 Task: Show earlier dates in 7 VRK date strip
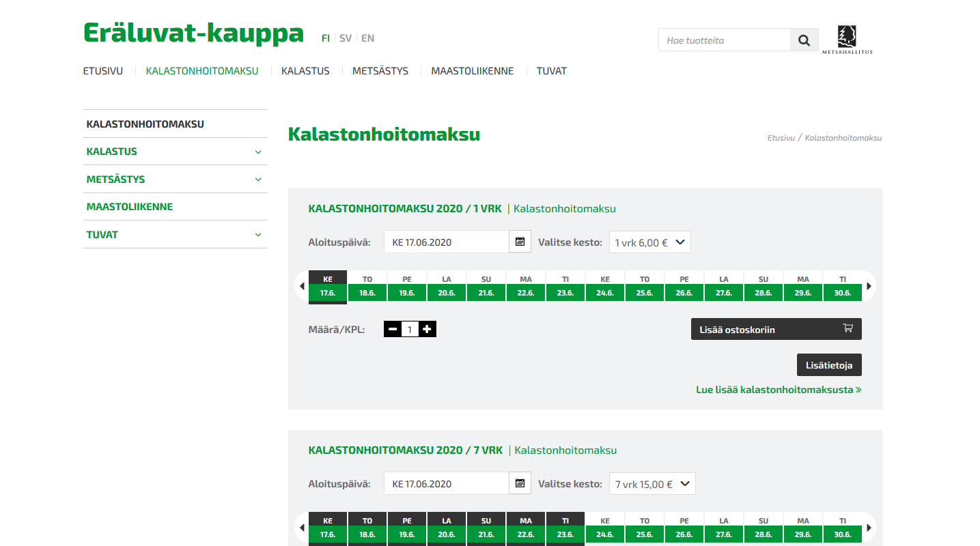tap(302, 528)
